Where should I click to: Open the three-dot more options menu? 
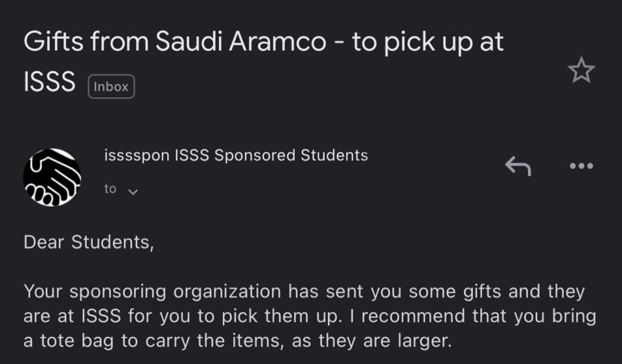[582, 166]
